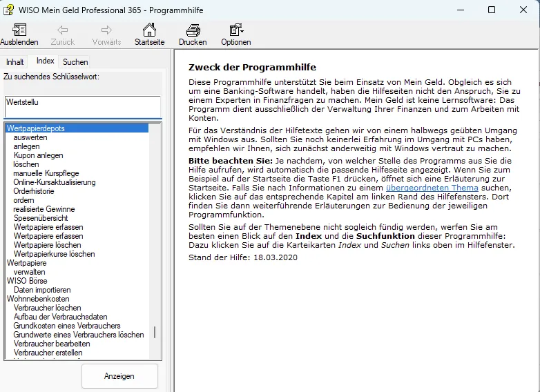The image size is (540, 392).
Task: Choose the Orderhistorie index entry
Action: [34, 191]
